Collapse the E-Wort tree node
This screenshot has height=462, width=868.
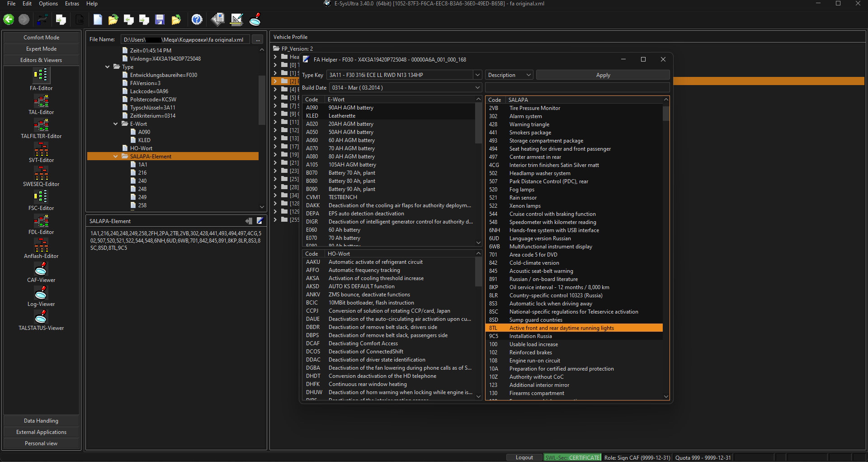point(116,124)
